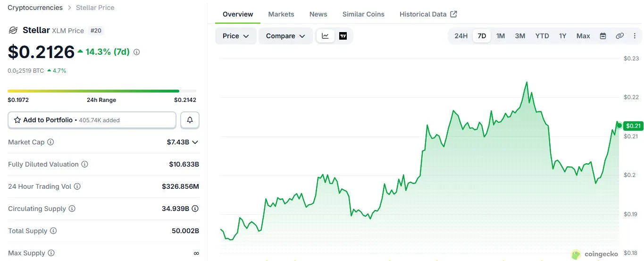The width and height of the screenshot is (644, 261).
Task: Click the $0.2126 price heading
Action: (x=41, y=52)
